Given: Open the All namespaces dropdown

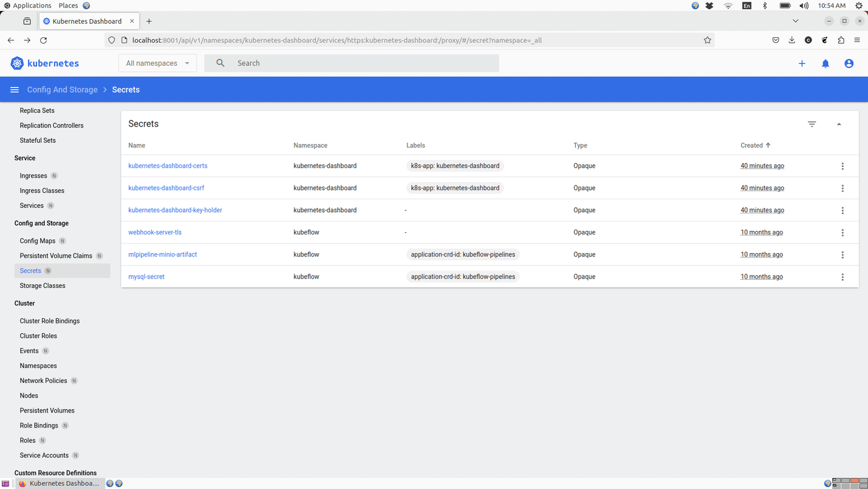Looking at the screenshot, I should 157,63.
